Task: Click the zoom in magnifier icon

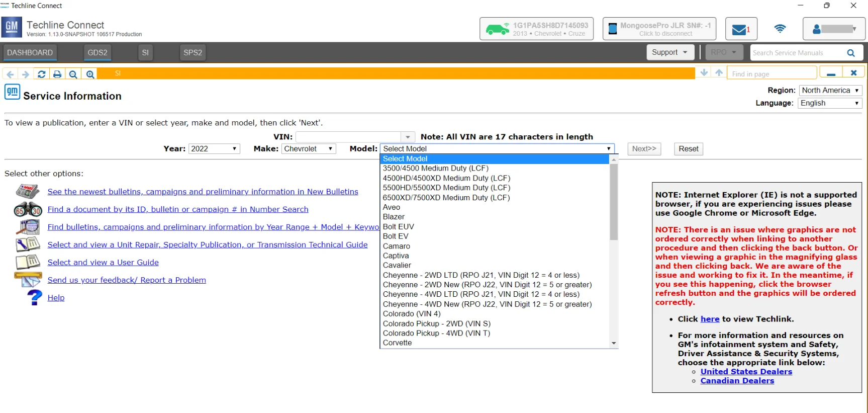Action: (90, 74)
